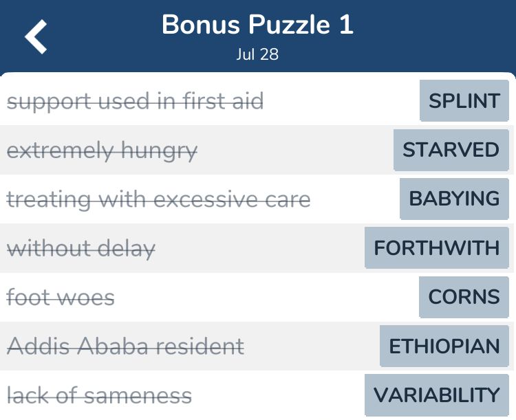516x420 pixels.
Task: Tap the back arrow icon
Action: click(x=36, y=36)
